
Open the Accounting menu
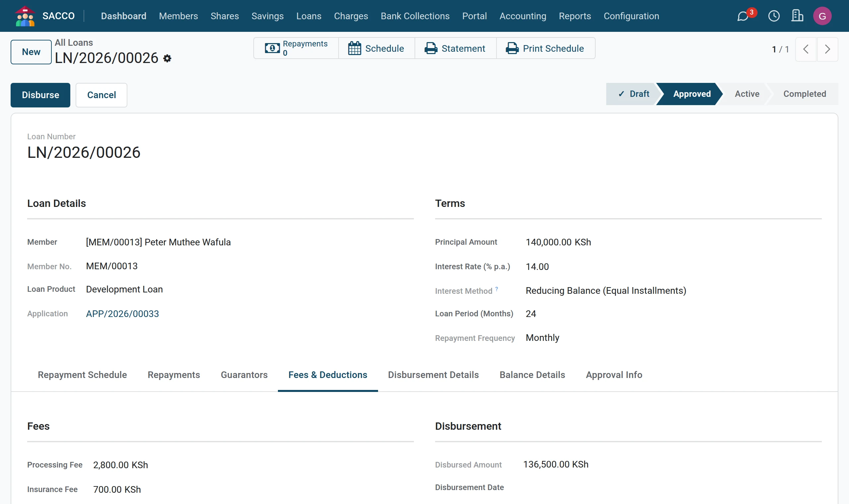click(523, 16)
